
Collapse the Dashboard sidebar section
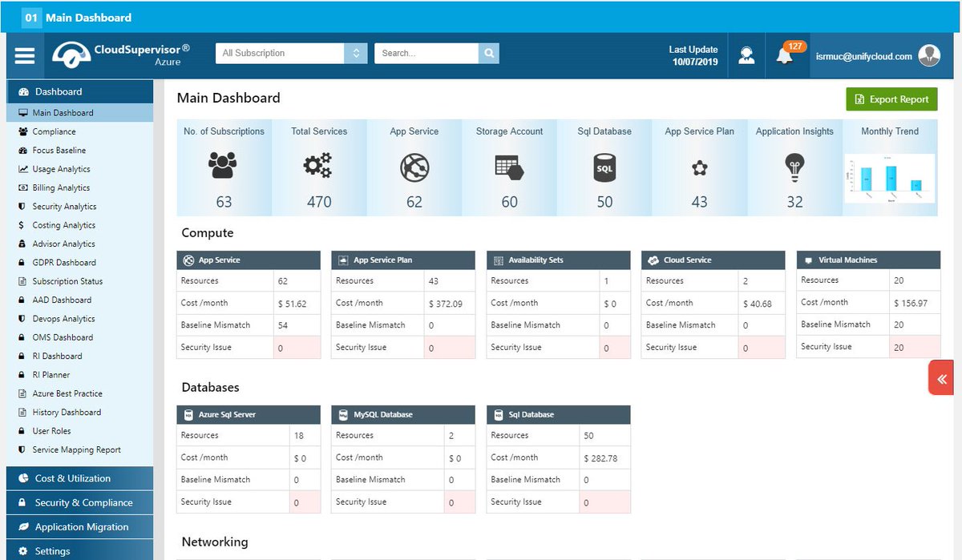[79, 91]
